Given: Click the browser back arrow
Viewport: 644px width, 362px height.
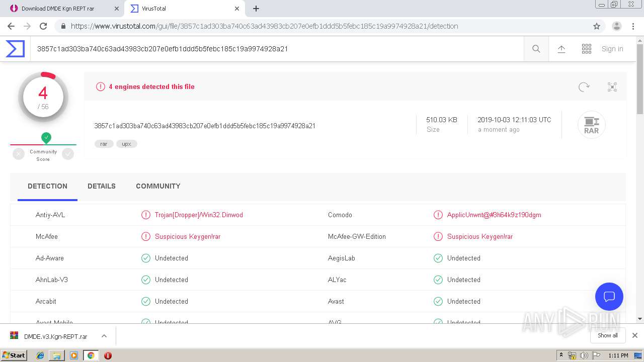Looking at the screenshot, I should tap(11, 26).
